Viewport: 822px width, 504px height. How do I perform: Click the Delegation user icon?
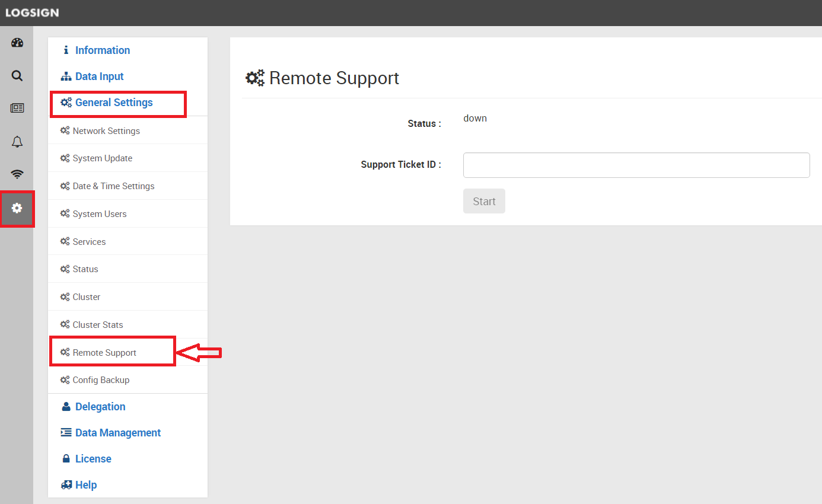click(66, 407)
